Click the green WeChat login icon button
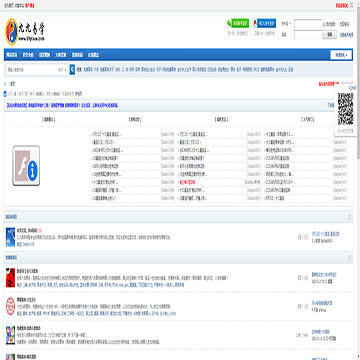The height and width of the screenshot is (360, 360). click(x=238, y=23)
